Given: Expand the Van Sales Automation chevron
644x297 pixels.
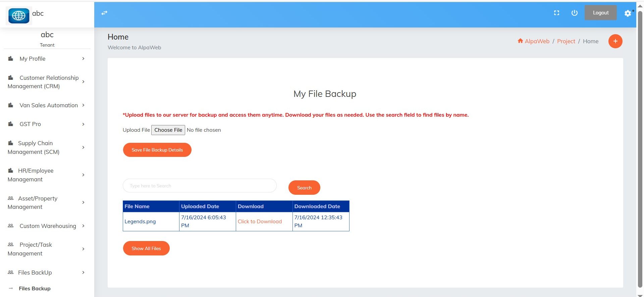Looking at the screenshot, I should (83, 105).
